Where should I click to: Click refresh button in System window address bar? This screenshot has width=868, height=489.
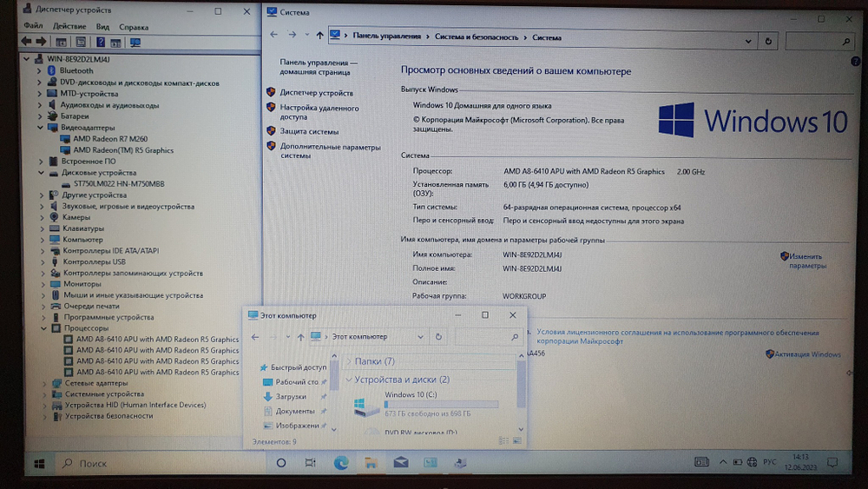tap(768, 41)
